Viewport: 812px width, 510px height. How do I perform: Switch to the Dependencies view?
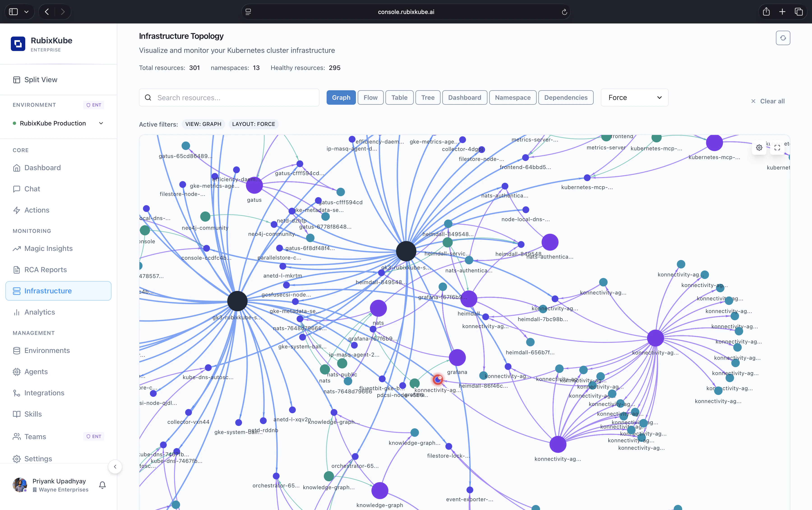click(565, 97)
